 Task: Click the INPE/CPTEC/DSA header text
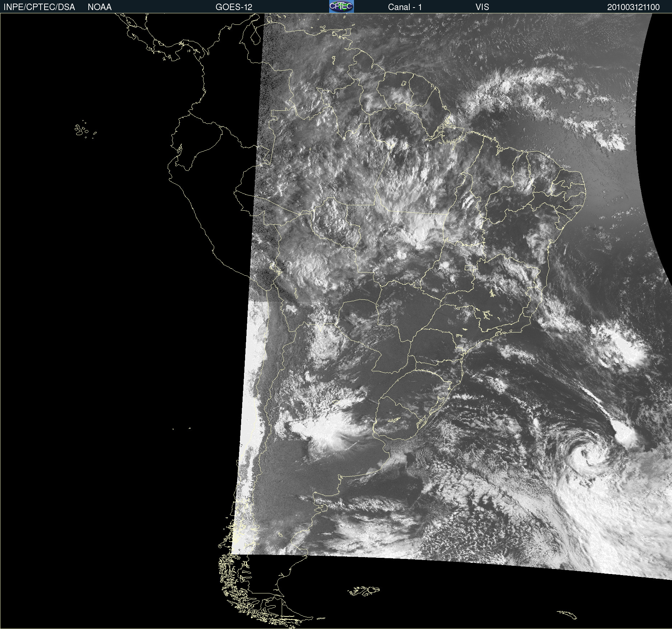point(39,7)
